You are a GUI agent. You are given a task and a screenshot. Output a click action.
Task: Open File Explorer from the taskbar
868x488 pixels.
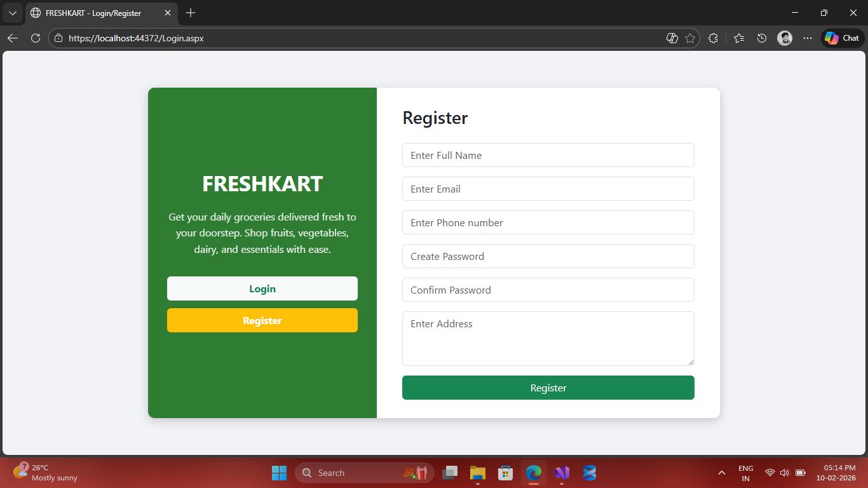tap(478, 473)
